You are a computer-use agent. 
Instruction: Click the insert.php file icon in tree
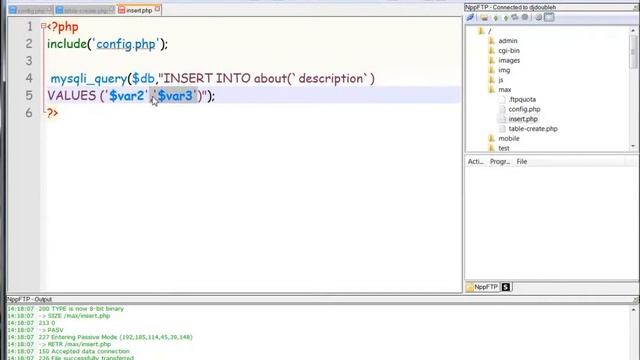coord(502,119)
